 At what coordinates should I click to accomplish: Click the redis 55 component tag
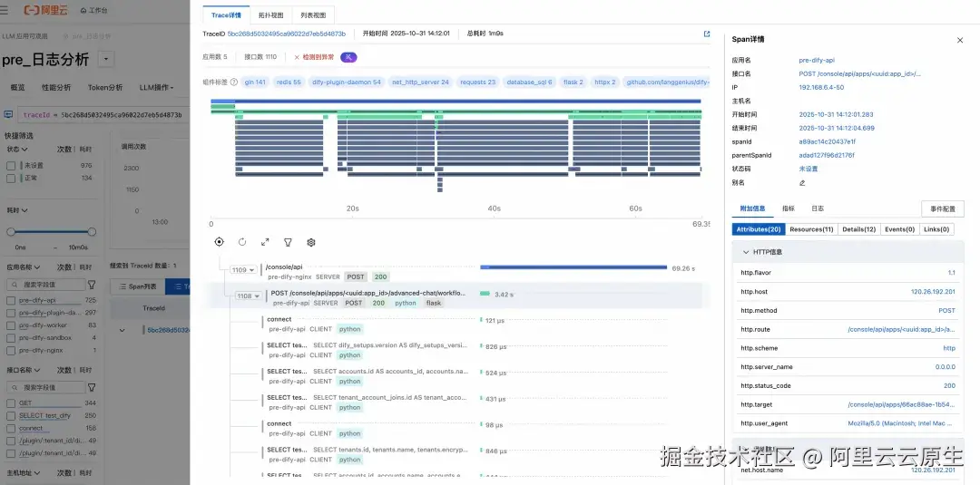[x=289, y=82]
